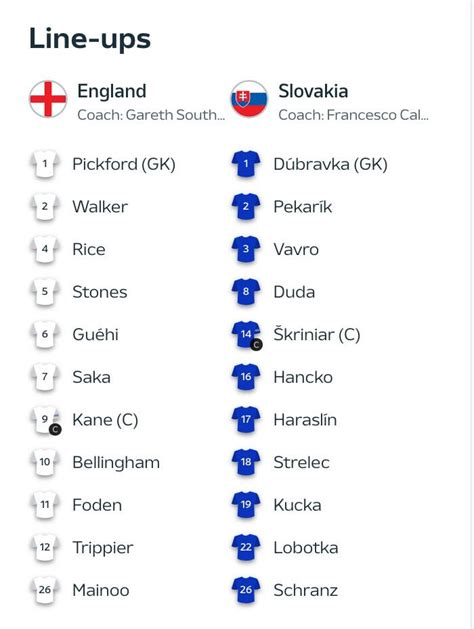Click Kane's number 9 captain shirt icon
This screenshot has height=629, width=474.
coord(46,420)
